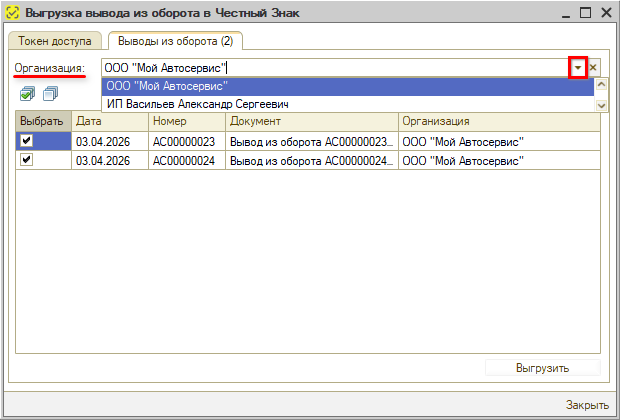620x420 pixels.
Task: Maximize the Выгрузка вывода из оборота window
Action: click(584, 13)
